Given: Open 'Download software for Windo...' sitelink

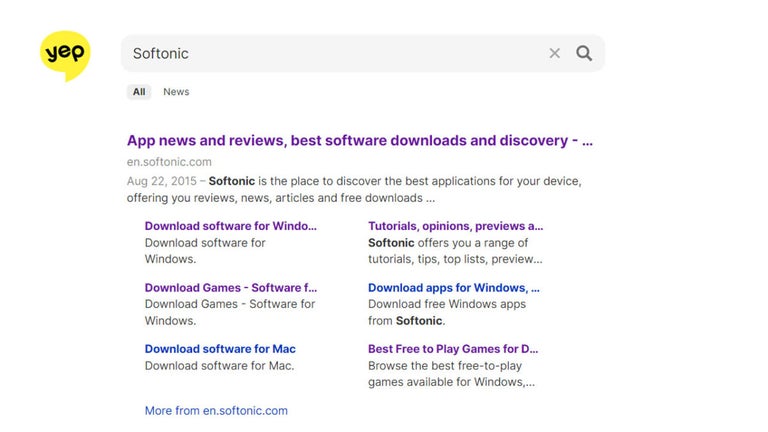Looking at the screenshot, I should pyautogui.click(x=231, y=226).
